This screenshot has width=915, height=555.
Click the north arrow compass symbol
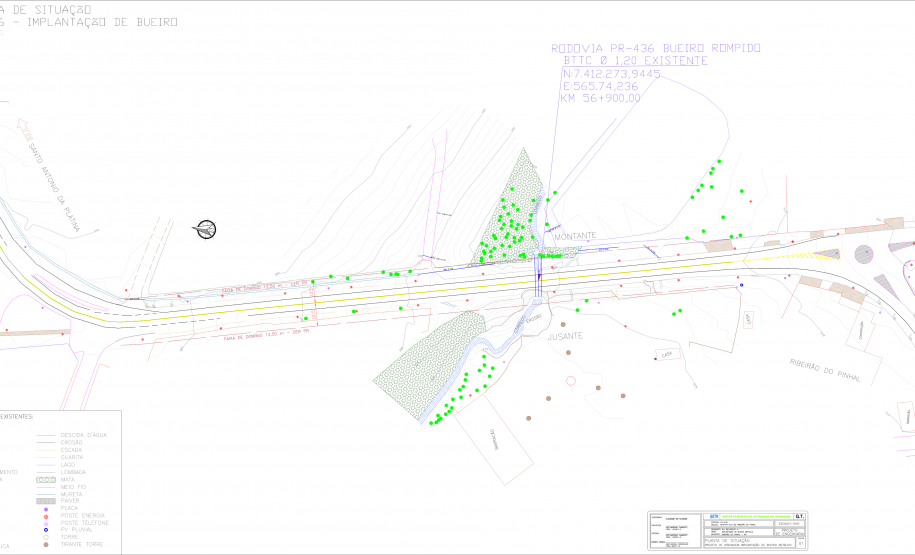coord(206,229)
